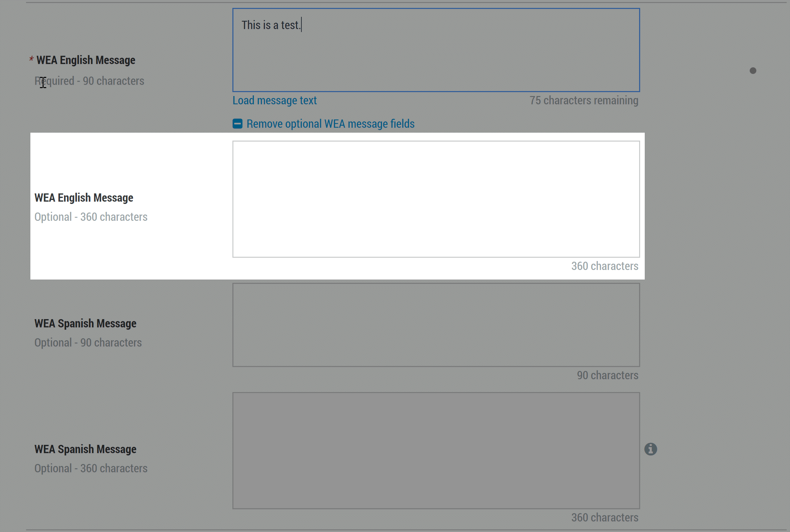Click the WEA Spanish Message heading
This screenshot has height=532, width=790.
[x=85, y=323]
